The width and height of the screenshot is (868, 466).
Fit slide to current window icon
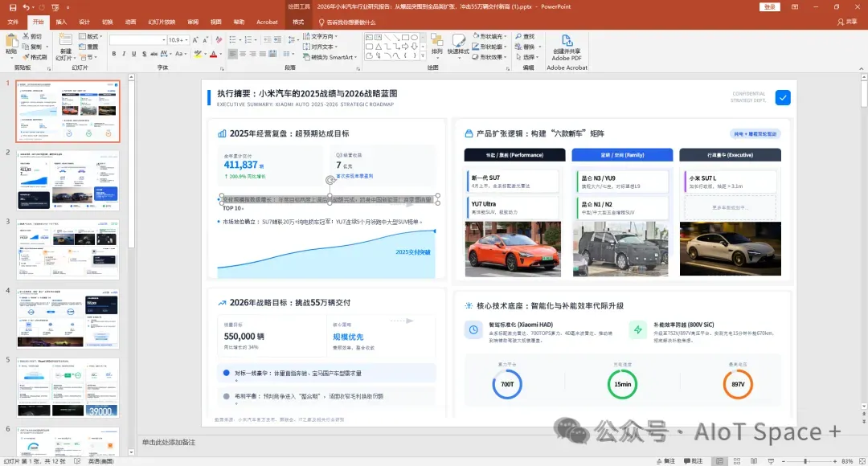862,461
